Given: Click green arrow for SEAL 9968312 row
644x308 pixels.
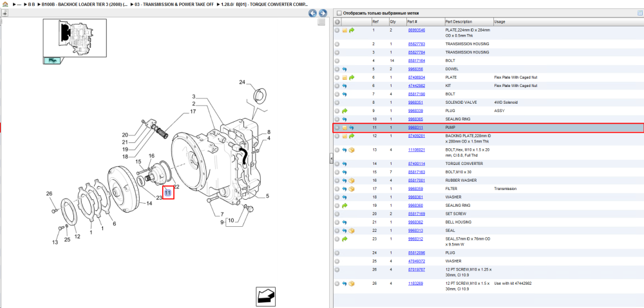Looking at the screenshot, I should 345,239.
